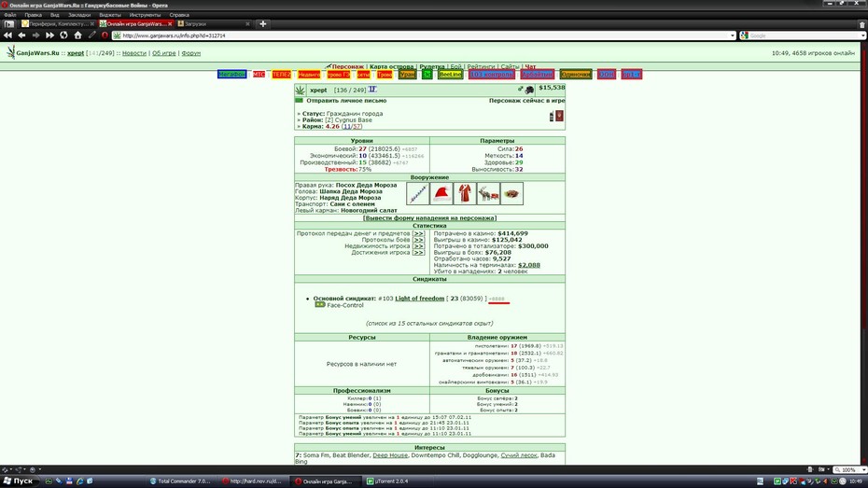Click the $2,088 terminal cash link
The height and width of the screenshot is (488, 868).
(529, 265)
